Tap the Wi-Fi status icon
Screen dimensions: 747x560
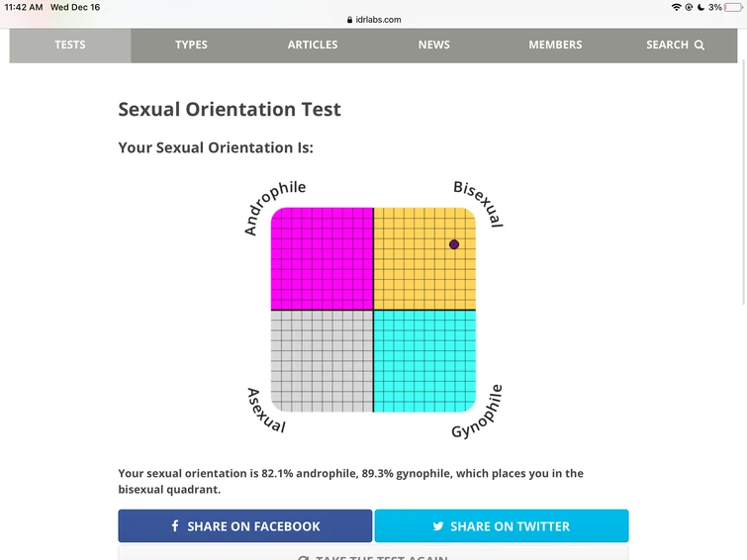[x=676, y=7]
